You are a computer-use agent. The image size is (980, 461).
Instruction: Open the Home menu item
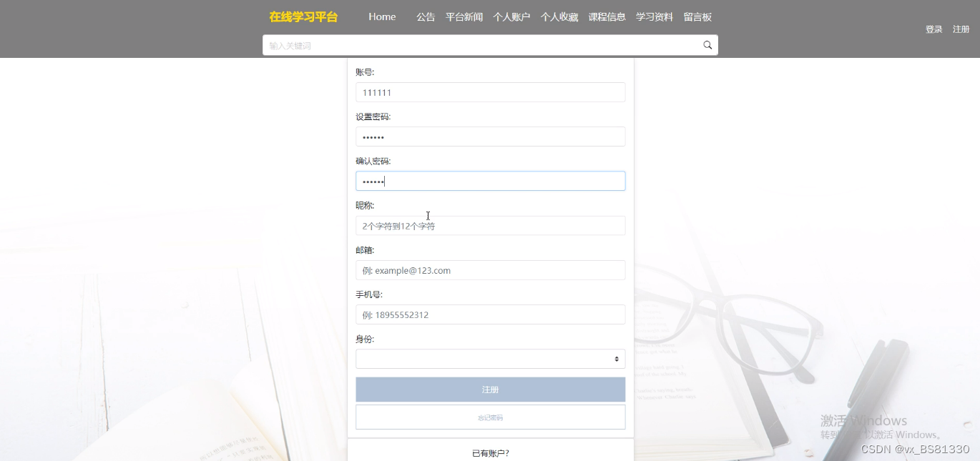click(382, 17)
